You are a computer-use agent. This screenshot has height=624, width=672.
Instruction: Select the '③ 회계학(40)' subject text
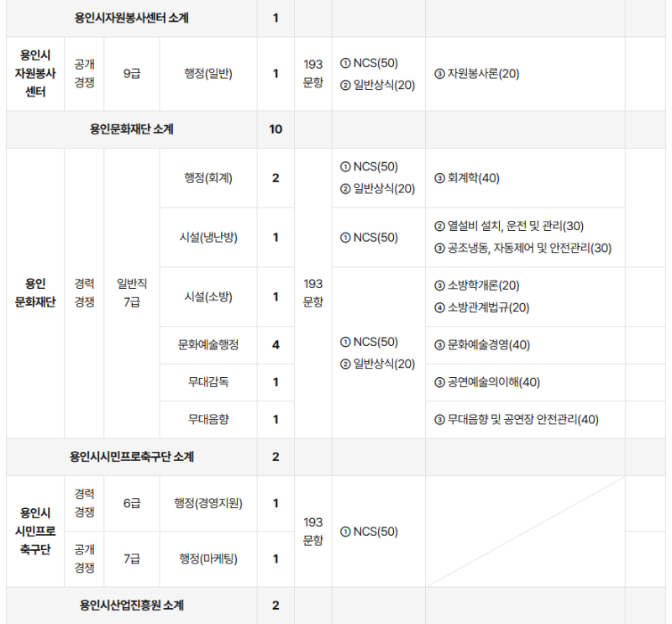(467, 178)
